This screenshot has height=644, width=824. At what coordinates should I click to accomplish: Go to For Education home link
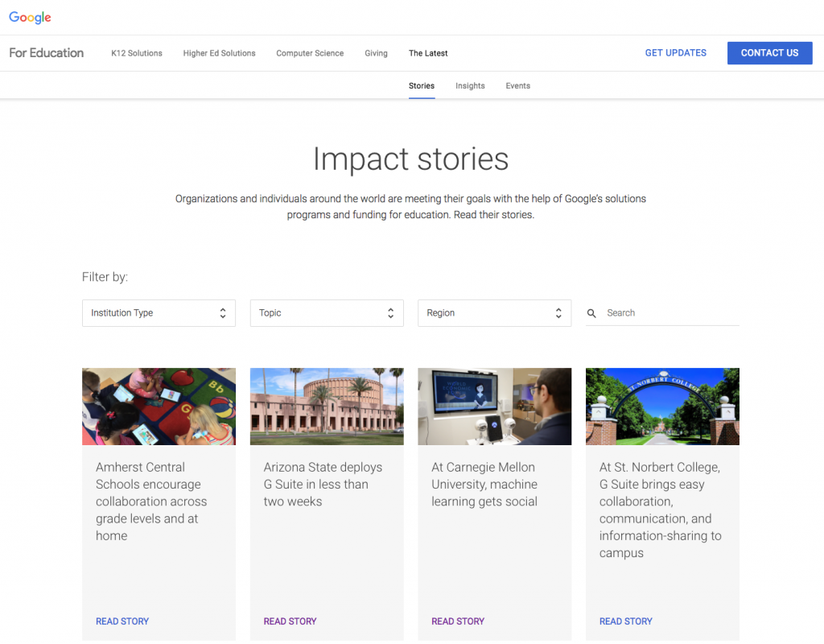tap(46, 53)
